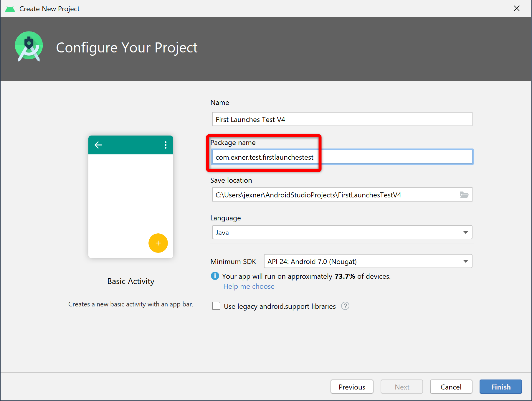Viewport: 532px width, 401px height.
Task: Click the back arrow in activity preview
Action: coord(98,145)
